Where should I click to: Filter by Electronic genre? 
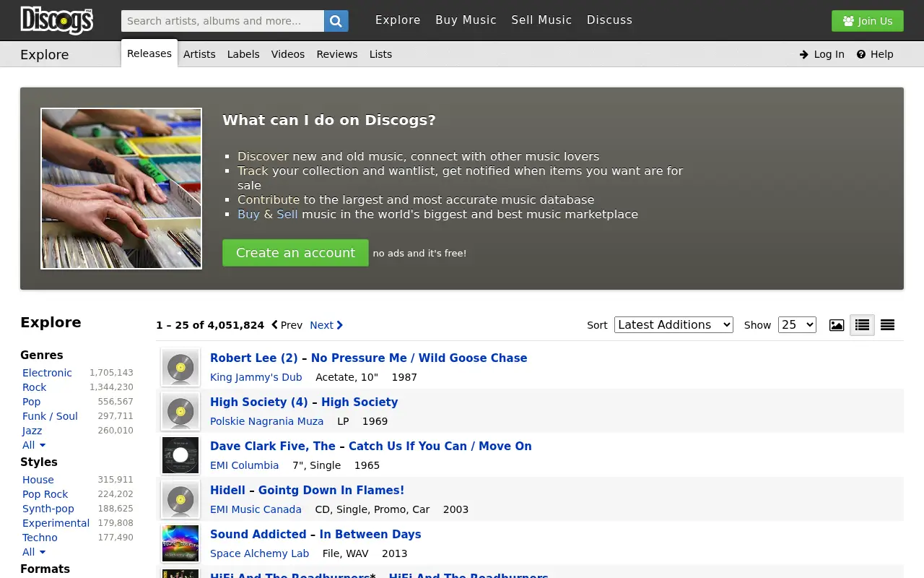coord(47,373)
